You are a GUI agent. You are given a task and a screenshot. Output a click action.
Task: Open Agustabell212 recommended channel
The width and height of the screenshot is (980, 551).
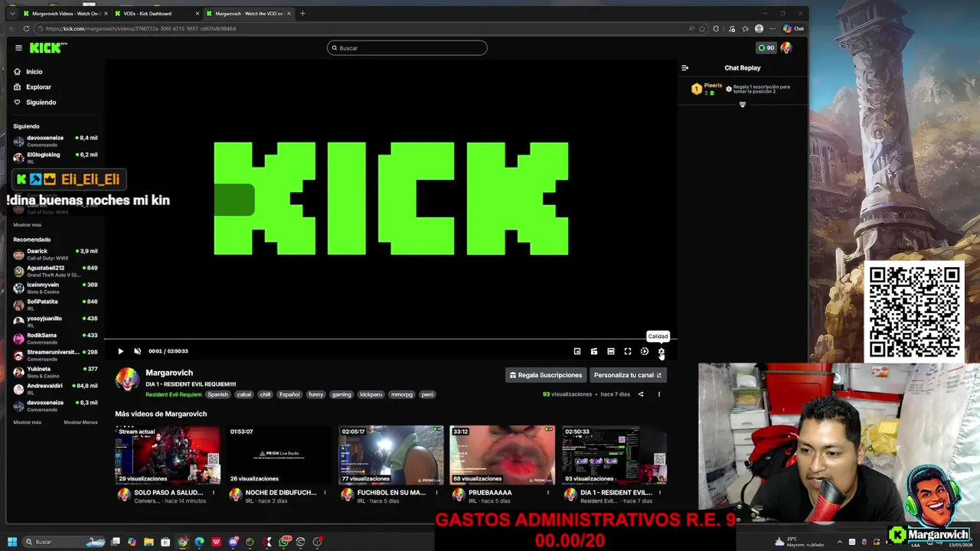[x=55, y=271]
